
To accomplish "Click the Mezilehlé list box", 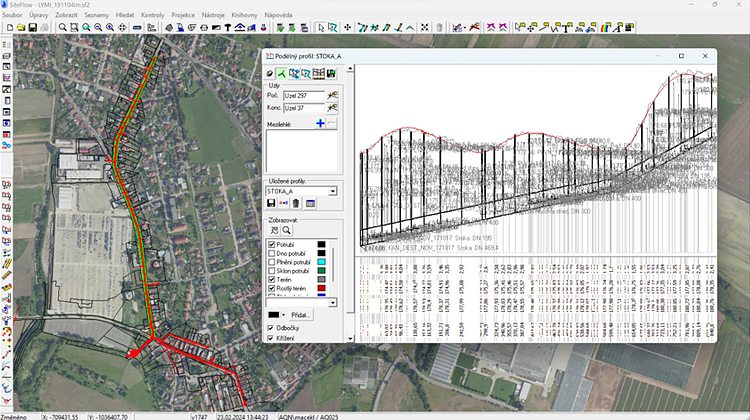I will pos(301,151).
